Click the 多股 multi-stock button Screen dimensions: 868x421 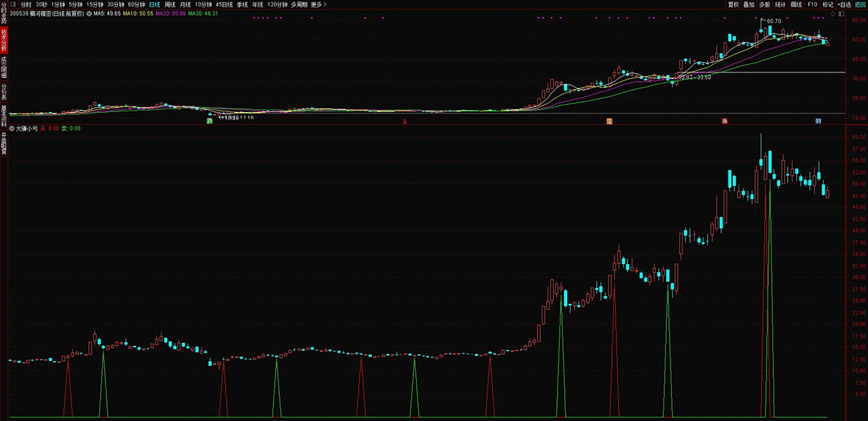click(x=765, y=4)
